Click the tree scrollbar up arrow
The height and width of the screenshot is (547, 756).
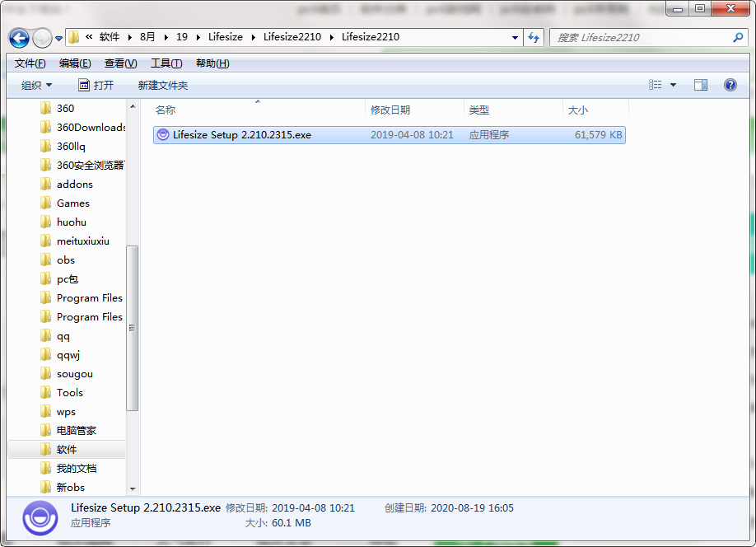click(x=133, y=106)
